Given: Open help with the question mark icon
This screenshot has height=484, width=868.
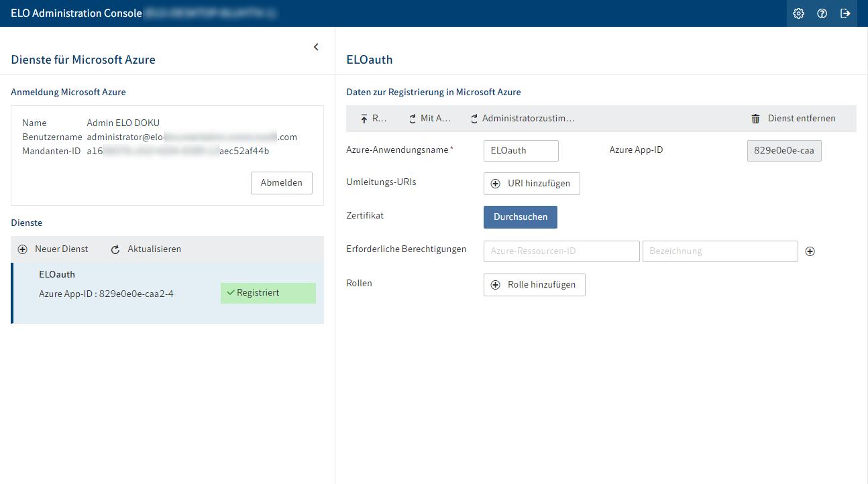Looking at the screenshot, I should coord(822,13).
